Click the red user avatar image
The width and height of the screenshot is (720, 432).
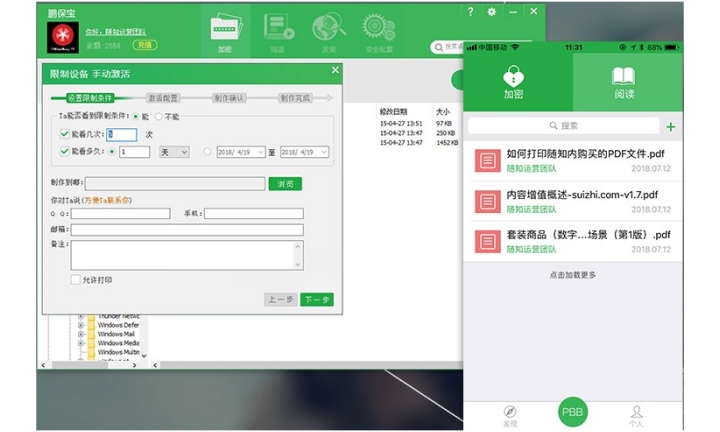click(63, 37)
